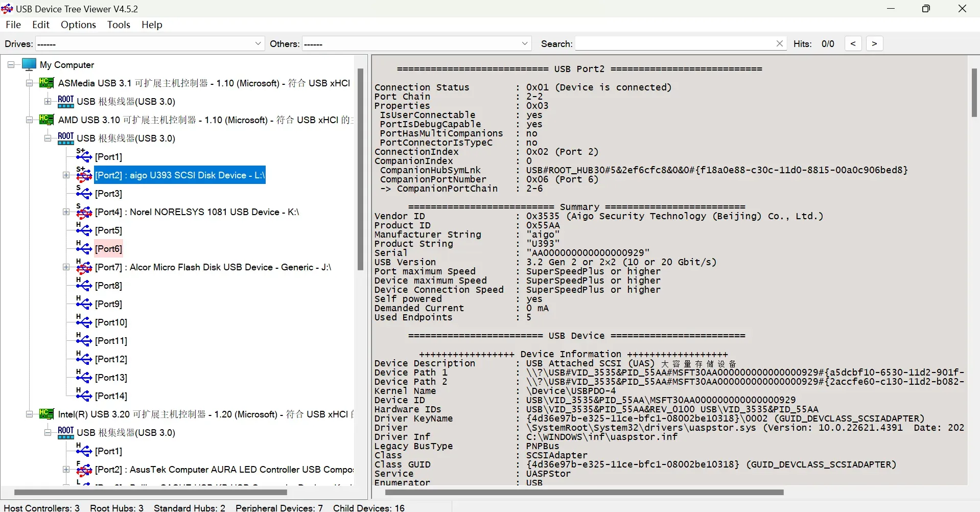Click the USB icon beside [Port14]
The width and height of the screenshot is (980, 512).
click(84, 395)
